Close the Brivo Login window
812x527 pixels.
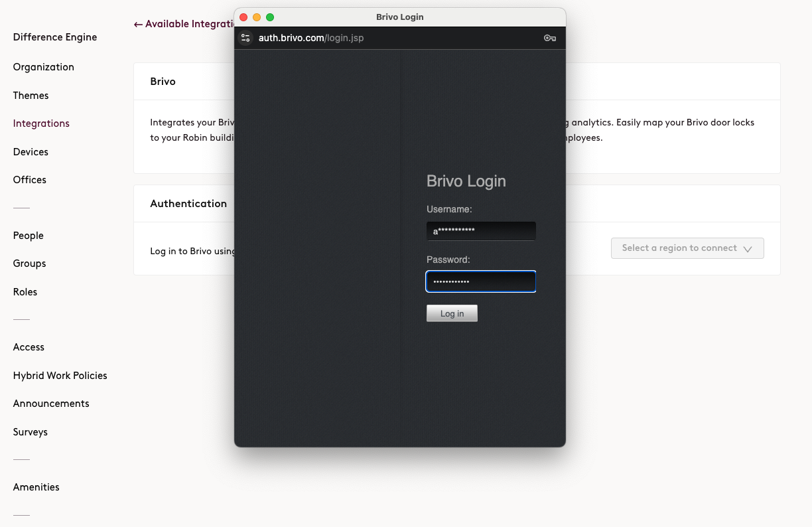[x=243, y=17]
